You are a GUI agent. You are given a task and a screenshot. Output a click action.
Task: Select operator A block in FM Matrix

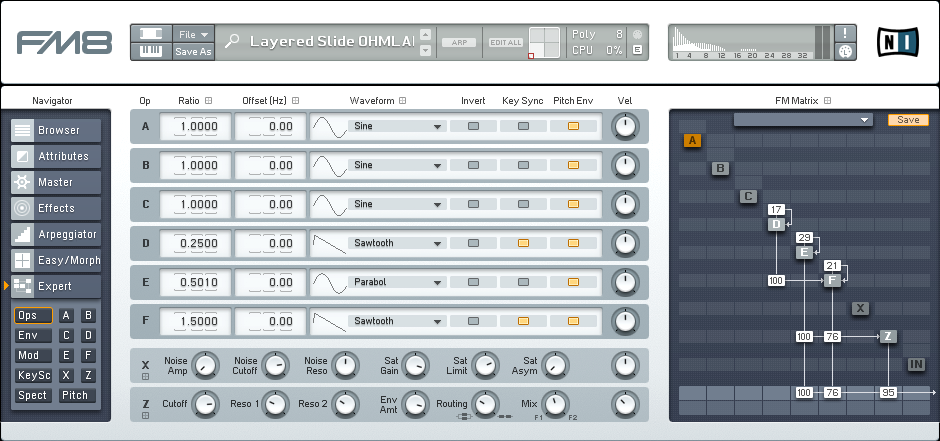[692, 141]
